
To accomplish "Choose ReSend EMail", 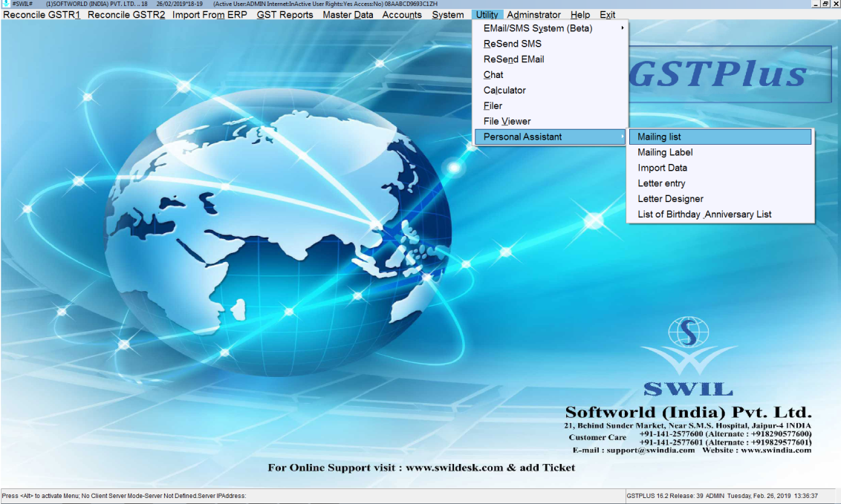I will point(551,59).
